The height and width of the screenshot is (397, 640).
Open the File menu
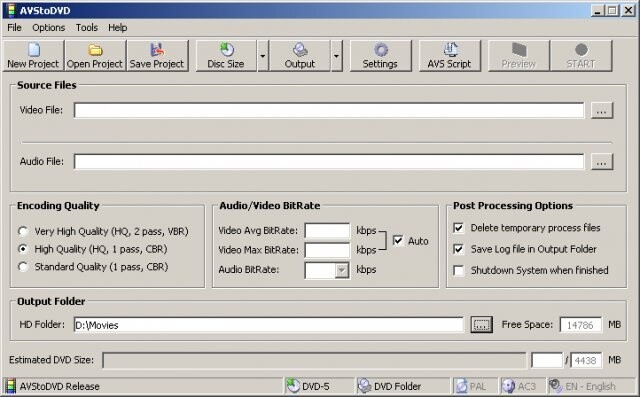14,28
